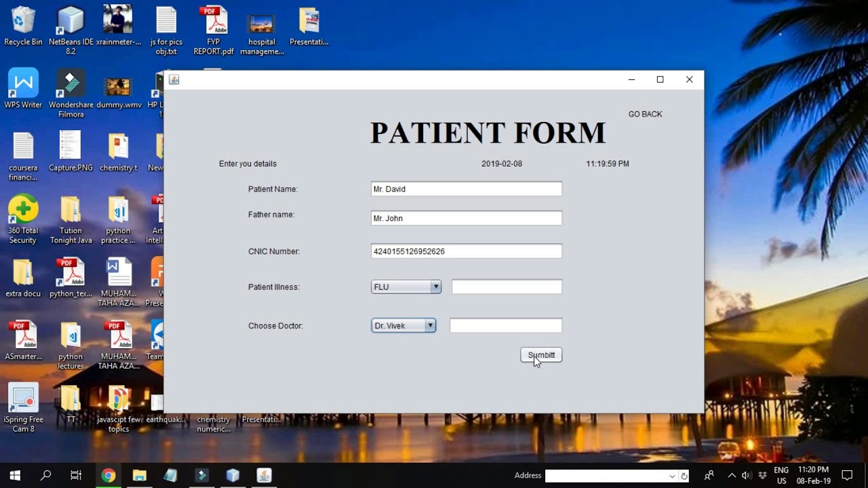Viewport: 868px width, 488px height.
Task: Open the Windows Start menu
Action: 15,476
